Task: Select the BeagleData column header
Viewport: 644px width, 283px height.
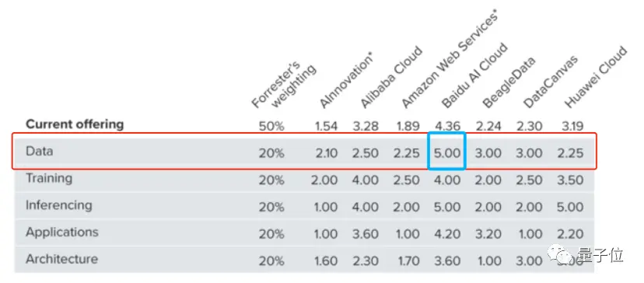Action: (509, 82)
